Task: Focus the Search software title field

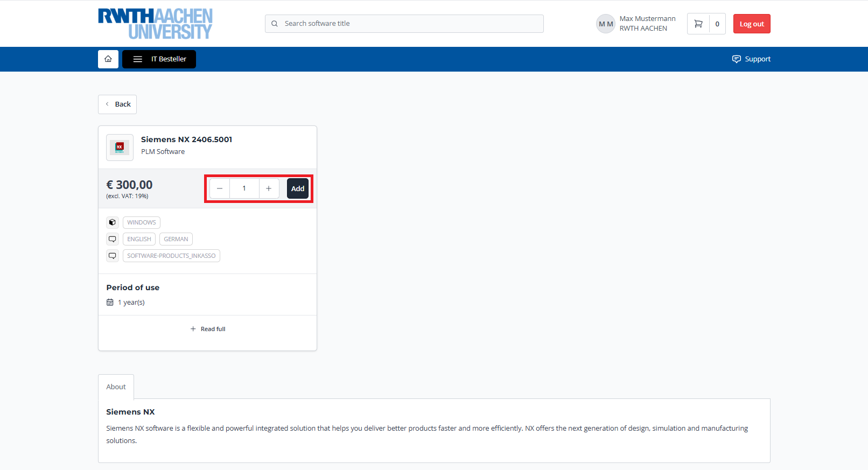Action: (x=404, y=24)
